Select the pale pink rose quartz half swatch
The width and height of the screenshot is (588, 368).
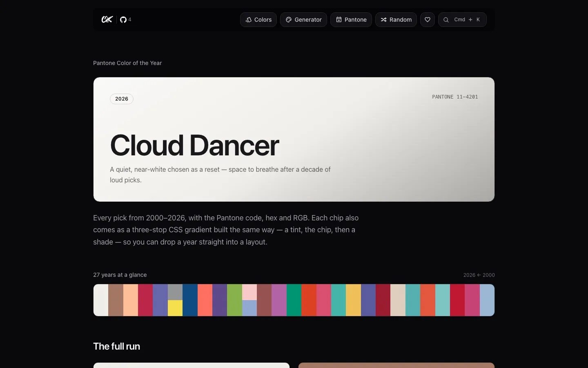249,292
